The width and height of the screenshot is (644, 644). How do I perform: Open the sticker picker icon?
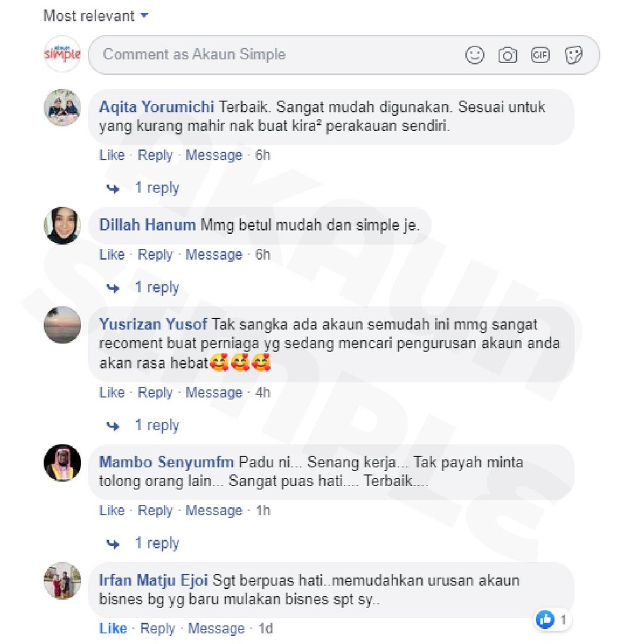(574, 55)
